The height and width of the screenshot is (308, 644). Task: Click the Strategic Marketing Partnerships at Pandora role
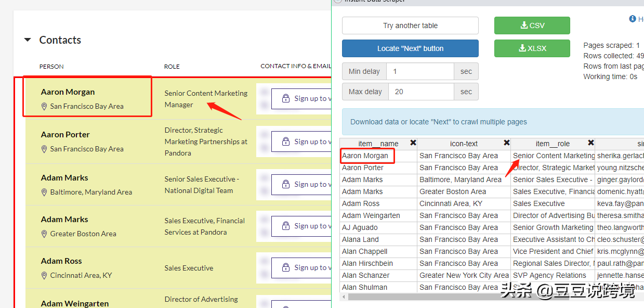coord(206,142)
